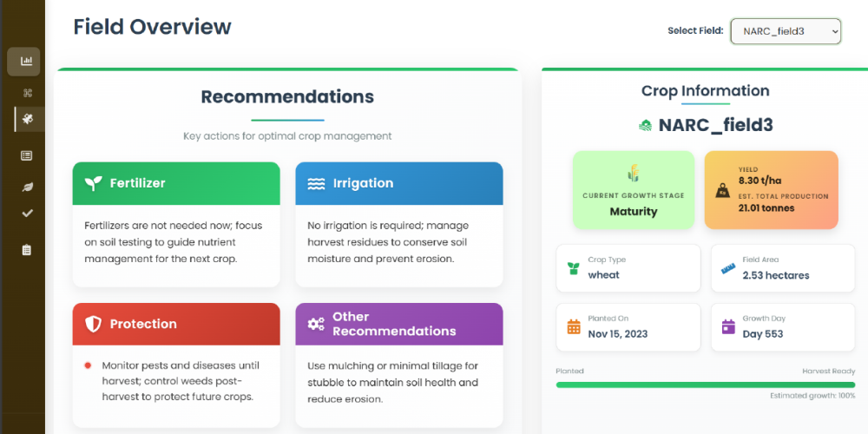This screenshot has width=868, height=434.
Task: Click the ruler icon beside Field Area
Action: tap(728, 268)
